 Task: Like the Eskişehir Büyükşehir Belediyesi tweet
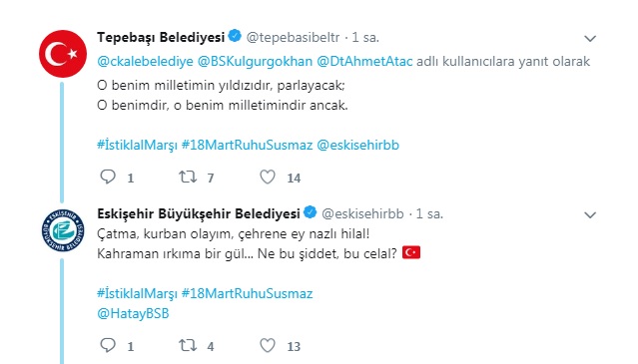click(x=268, y=345)
